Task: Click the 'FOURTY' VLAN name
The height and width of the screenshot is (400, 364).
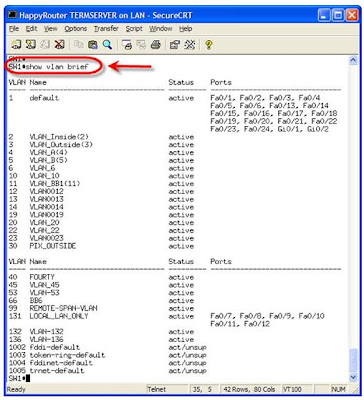Action: (42, 277)
